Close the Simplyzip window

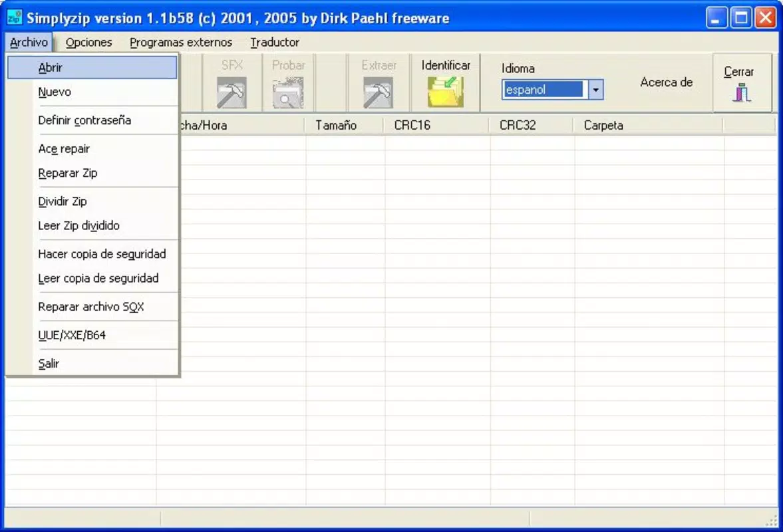[766, 18]
